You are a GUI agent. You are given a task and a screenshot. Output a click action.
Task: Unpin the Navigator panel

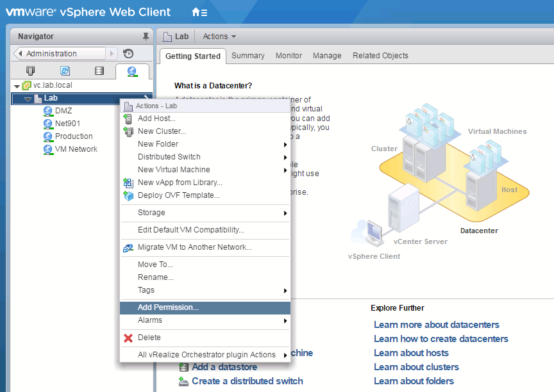[x=146, y=36]
